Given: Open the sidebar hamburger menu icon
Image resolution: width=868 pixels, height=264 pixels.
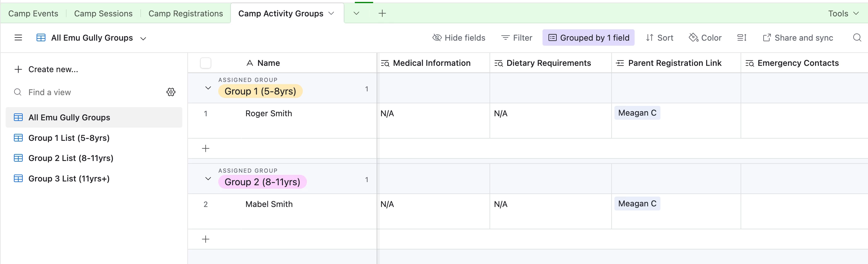Looking at the screenshot, I should (x=18, y=38).
